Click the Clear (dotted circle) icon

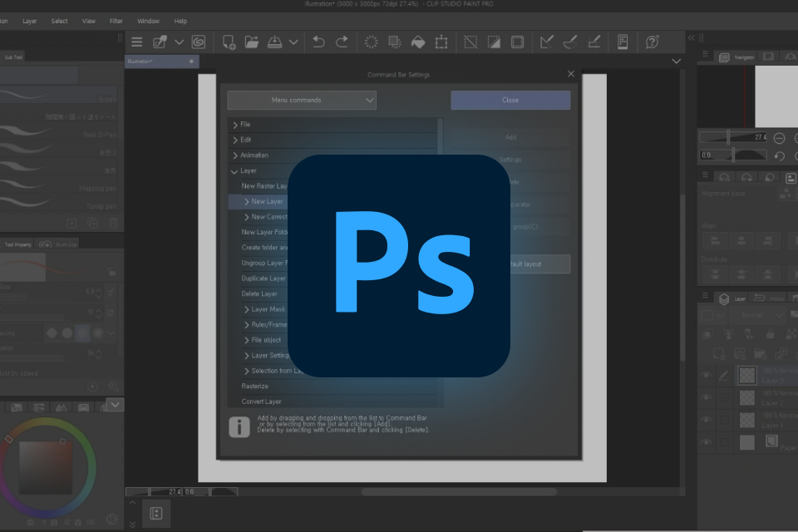[371, 42]
